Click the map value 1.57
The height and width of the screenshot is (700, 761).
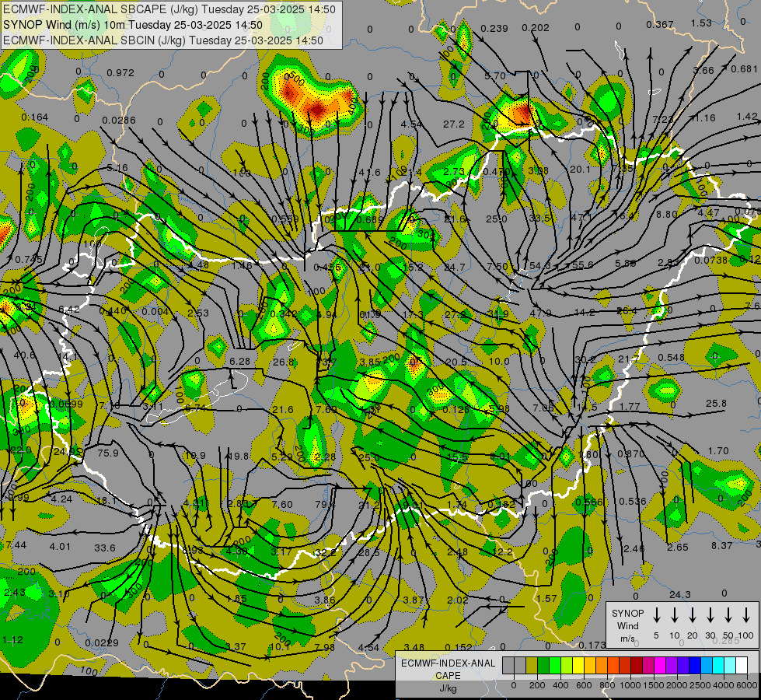(546, 598)
